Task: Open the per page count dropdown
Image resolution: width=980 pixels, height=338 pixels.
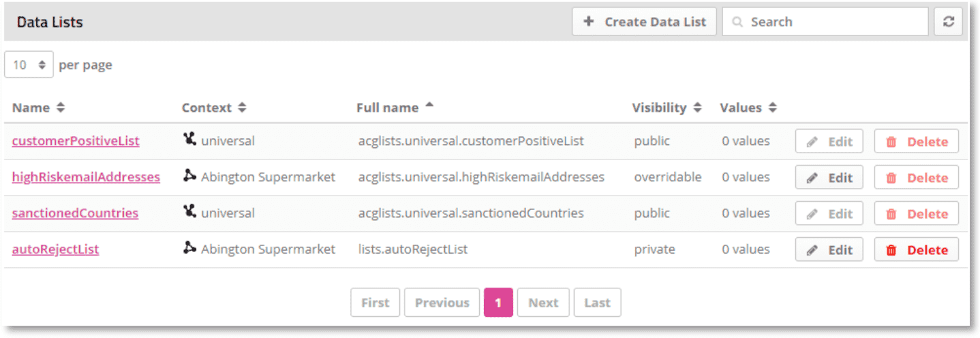Action: tap(29, 65)
